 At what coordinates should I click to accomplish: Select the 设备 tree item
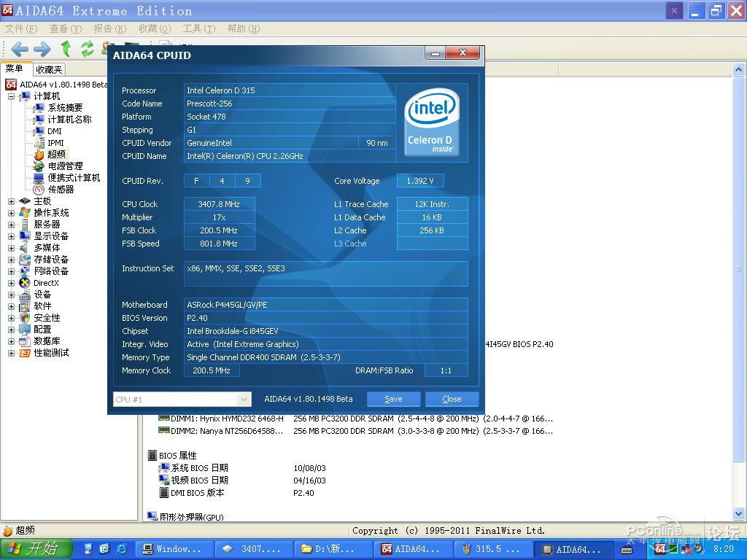pyautogui.click(x=42, y=295)
